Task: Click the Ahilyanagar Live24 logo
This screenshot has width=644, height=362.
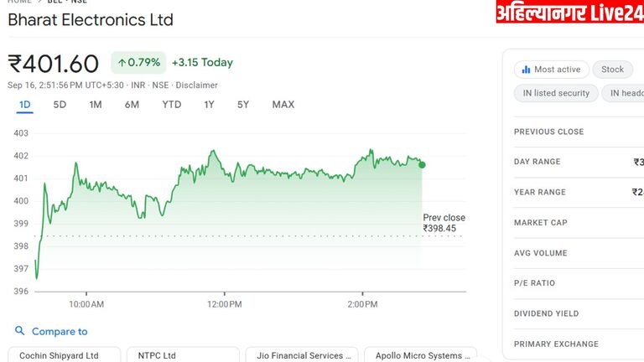Action: tap(569, 13)
